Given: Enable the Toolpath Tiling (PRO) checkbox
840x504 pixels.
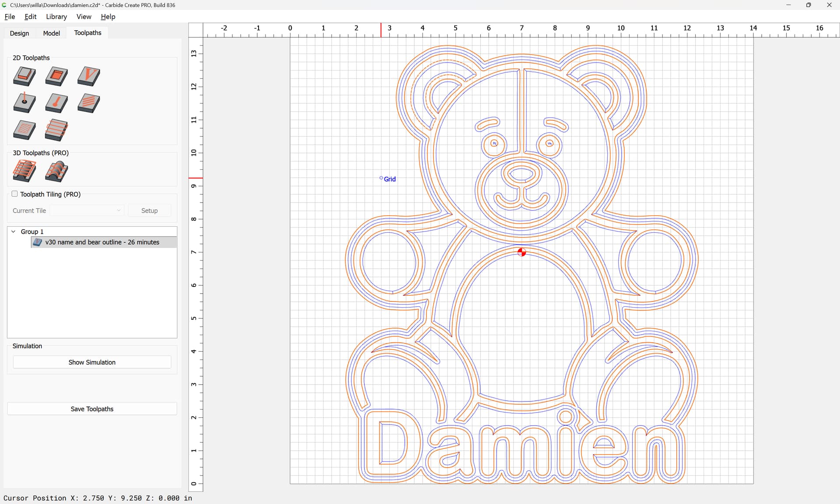Looking at the screenshot, I should click(x=14, y=194).
